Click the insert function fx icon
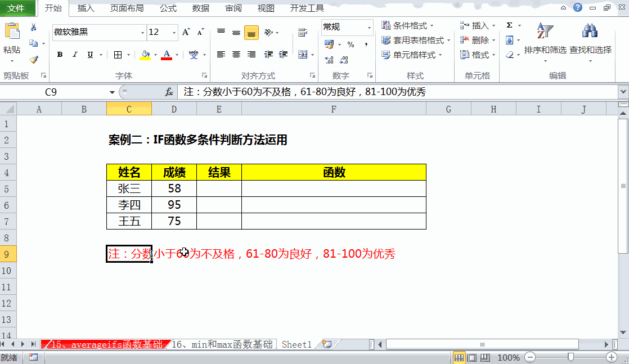The image size is (629, 364). (169, 92)
